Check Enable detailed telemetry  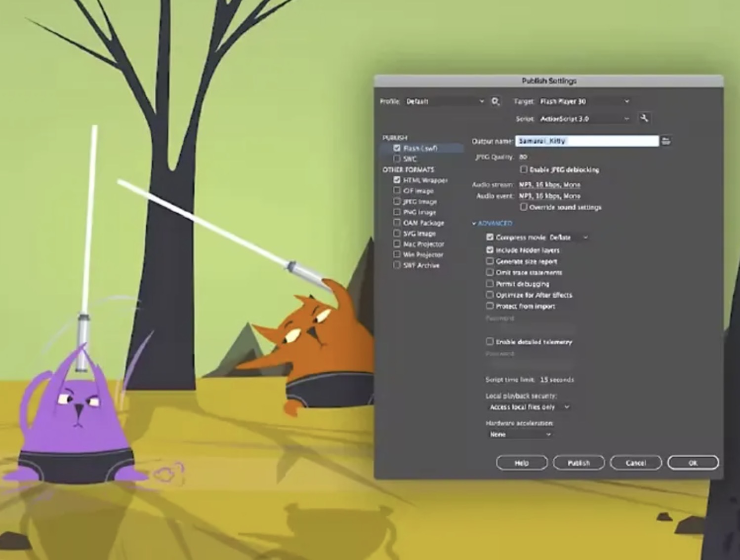pos(490,341)
